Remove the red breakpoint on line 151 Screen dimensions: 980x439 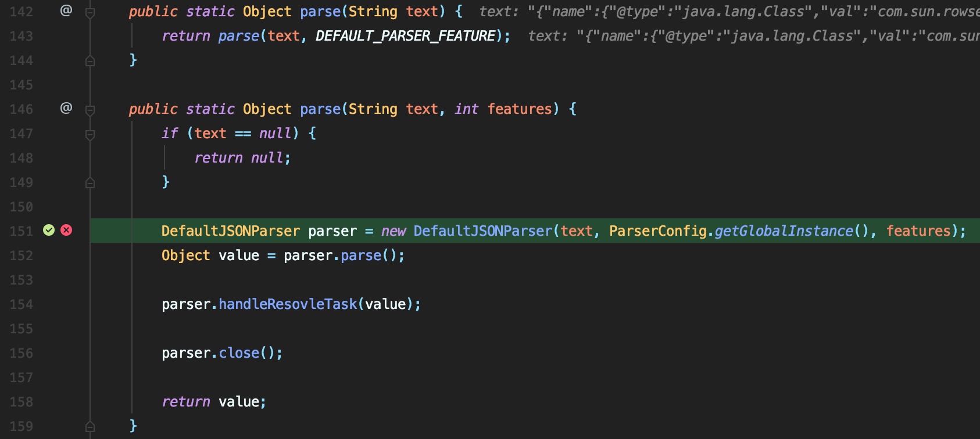(67, 231)
